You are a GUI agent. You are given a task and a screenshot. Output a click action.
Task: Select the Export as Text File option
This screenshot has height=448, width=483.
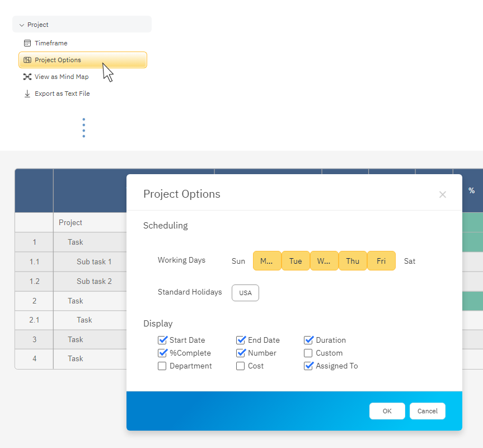point(62,94)
